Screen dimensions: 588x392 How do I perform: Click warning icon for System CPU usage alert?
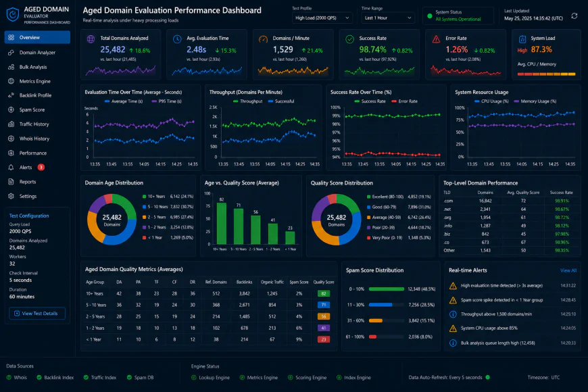(453, 328)
